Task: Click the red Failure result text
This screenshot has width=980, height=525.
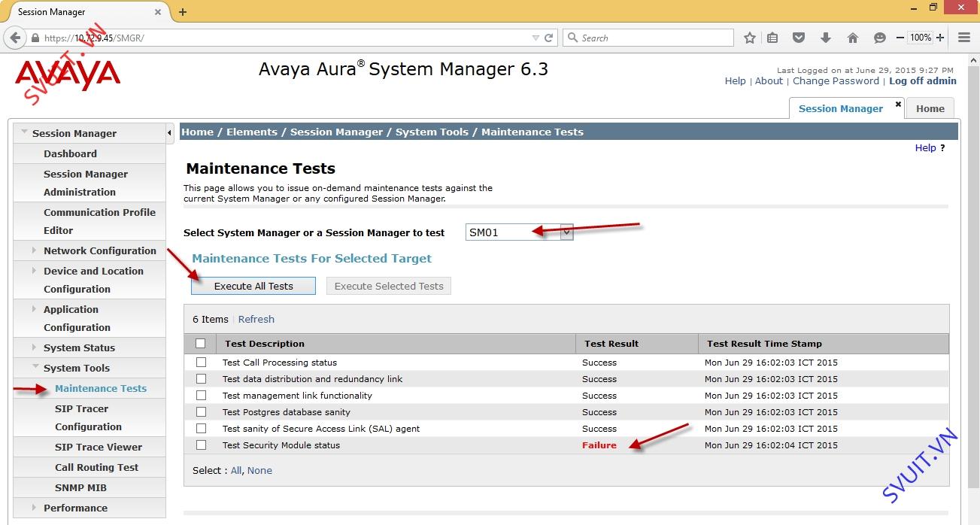Action: click(x=599, y=445)
